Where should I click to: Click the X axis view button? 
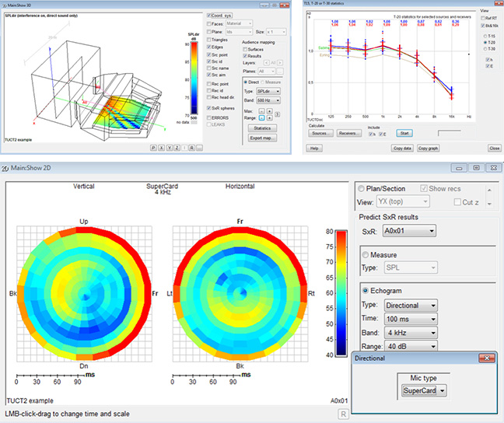click(163, 146)
